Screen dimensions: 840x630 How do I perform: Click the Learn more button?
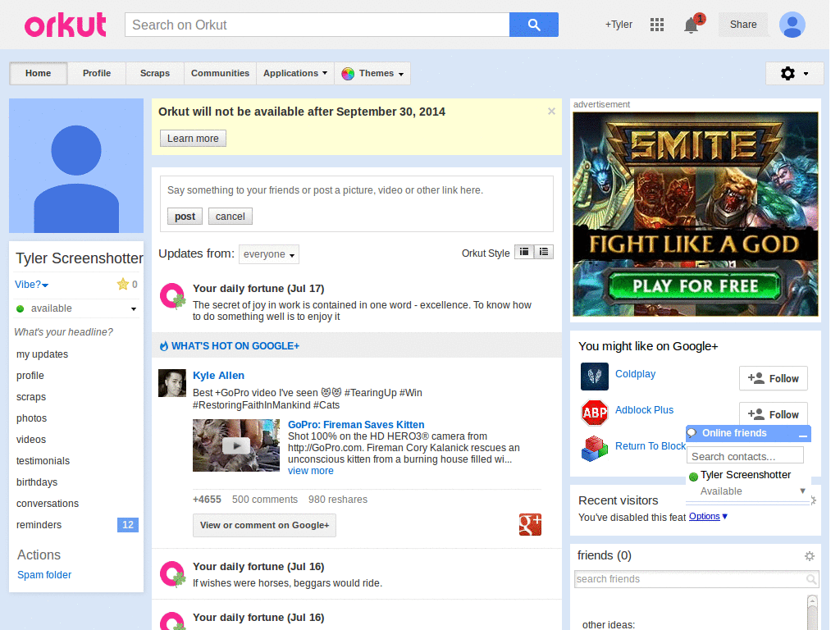point(193,138)
